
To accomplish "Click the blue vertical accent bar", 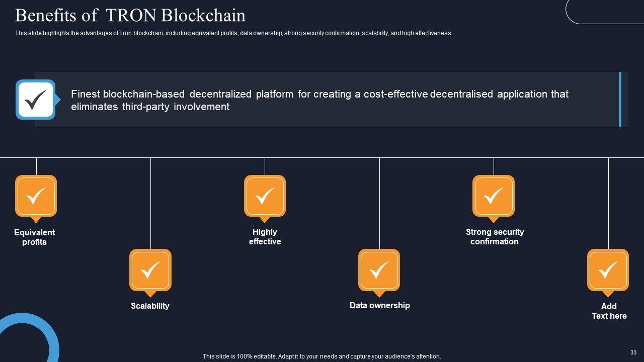I will 620,100.
